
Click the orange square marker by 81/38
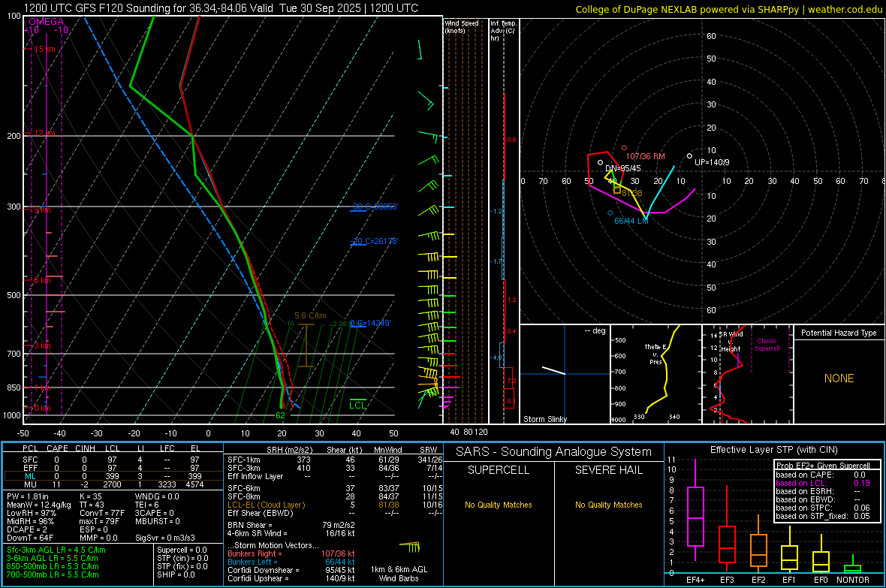point(617,191)
